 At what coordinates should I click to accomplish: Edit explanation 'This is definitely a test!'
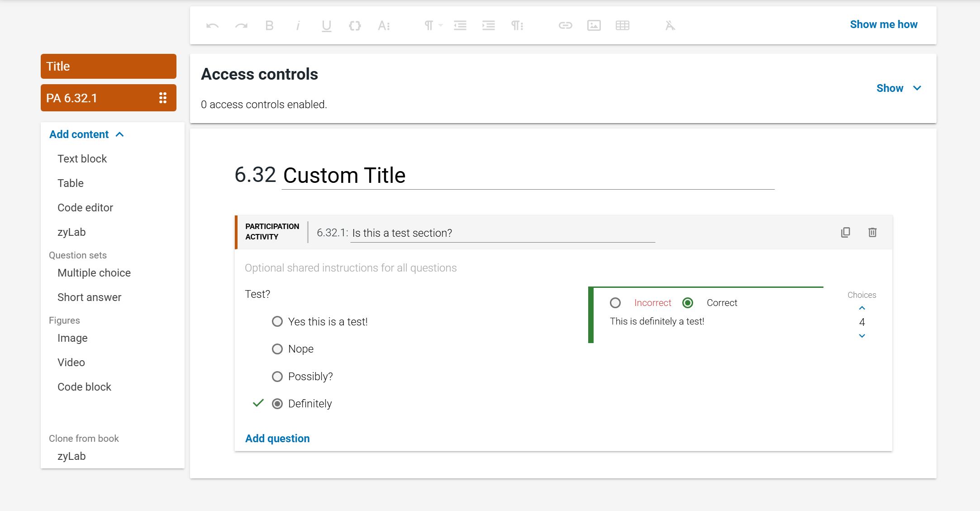657,321
